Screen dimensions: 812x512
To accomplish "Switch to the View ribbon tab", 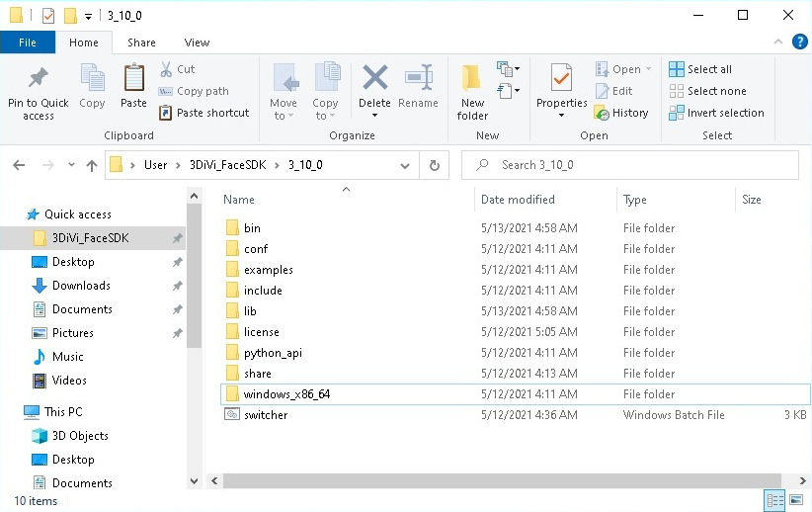I will [197, 43].
